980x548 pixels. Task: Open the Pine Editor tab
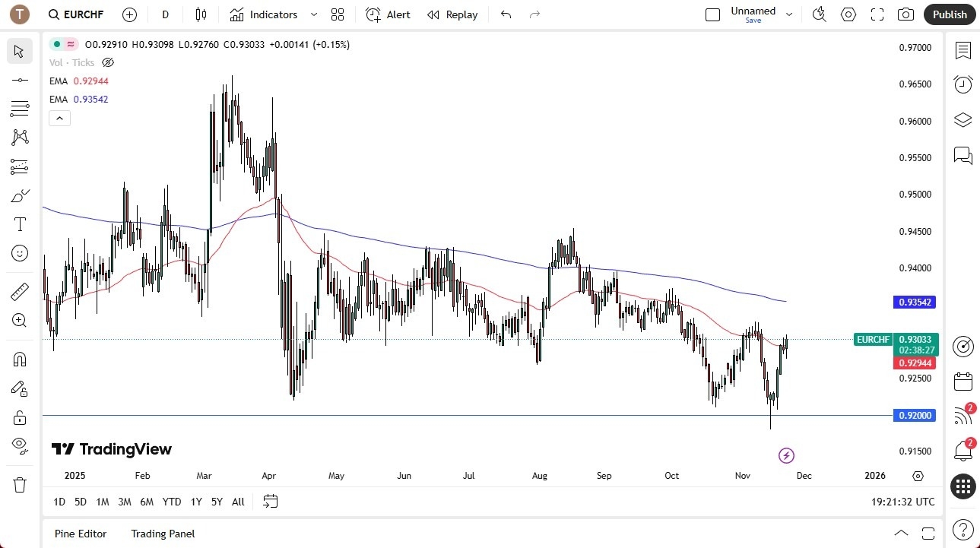[x=80, y=534]
